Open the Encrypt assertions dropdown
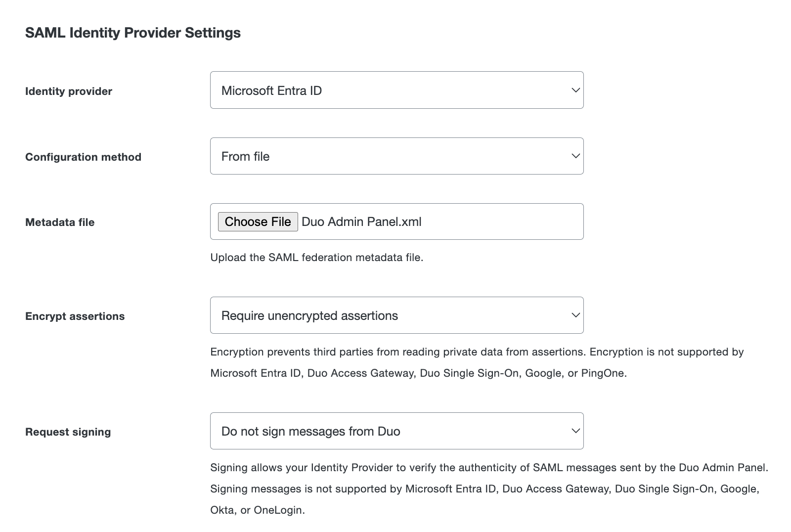The image size is (791, 532). pos(396,315)
